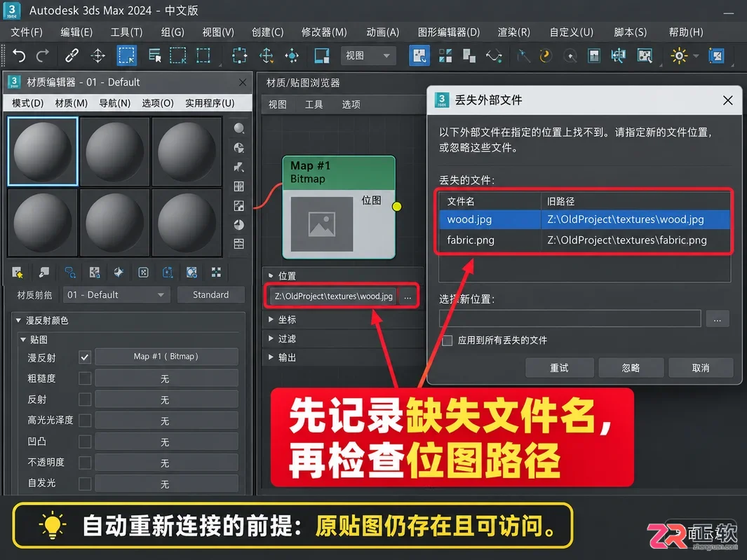The image size is (747, 560).
Task: Check 应用到所有丢失的文件 option
Action: pyautogui.click(x=447, y=341)
